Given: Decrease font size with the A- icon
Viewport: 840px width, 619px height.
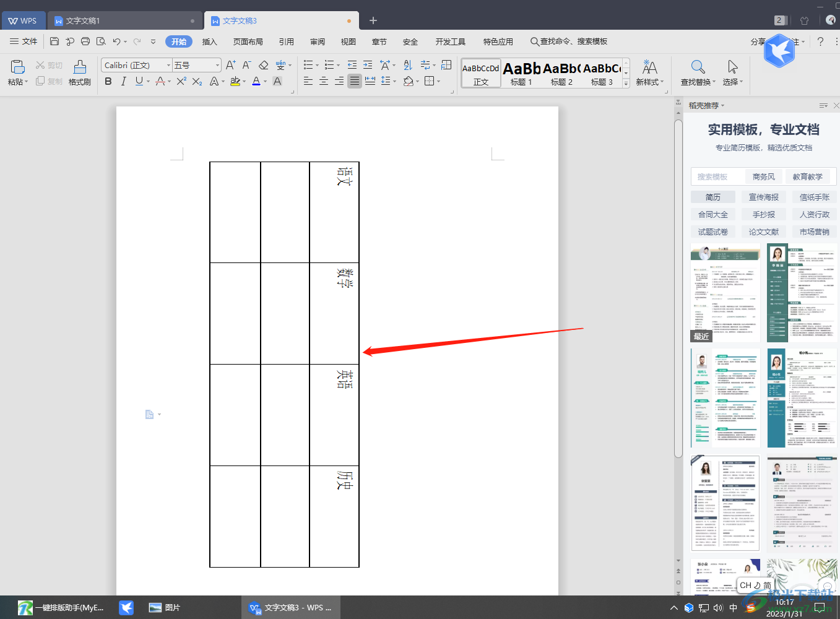Looking at the screenshot, I should tap(246, 65).
